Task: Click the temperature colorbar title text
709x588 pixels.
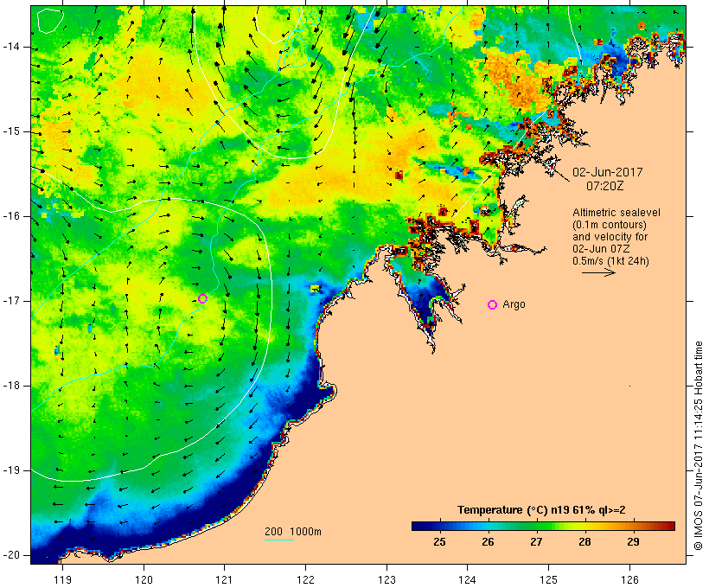Action: pyautogui.click(x=541, y=510)
